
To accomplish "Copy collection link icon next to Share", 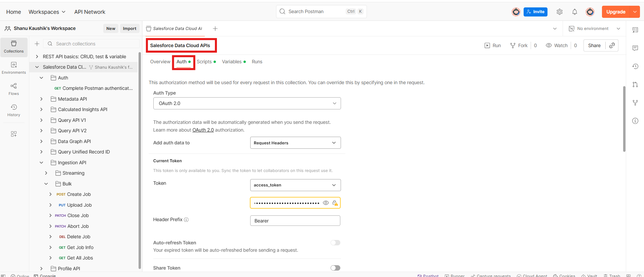I will point(612,45).
